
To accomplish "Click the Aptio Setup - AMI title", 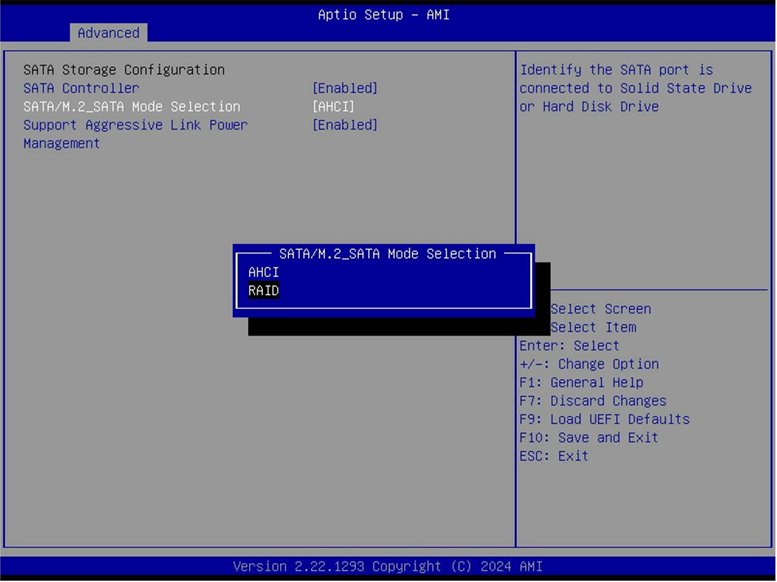I will (x=384, y=15).
